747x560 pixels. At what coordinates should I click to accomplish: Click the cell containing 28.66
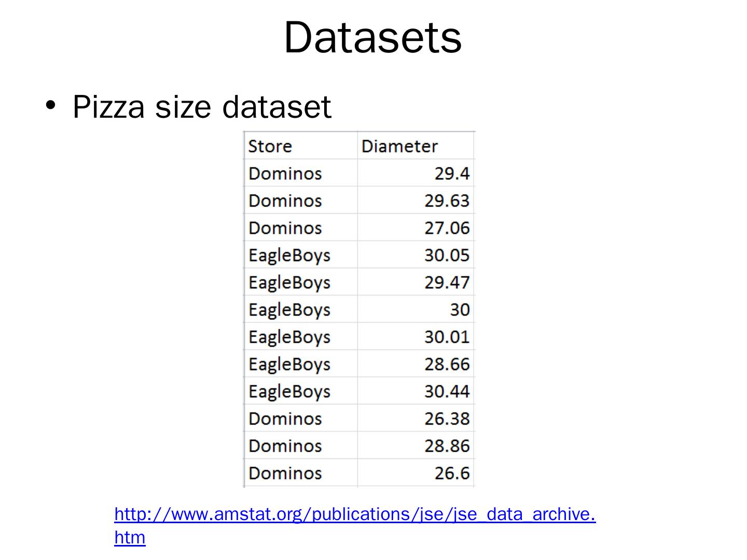pyautogui.click(x=447, y=364)
